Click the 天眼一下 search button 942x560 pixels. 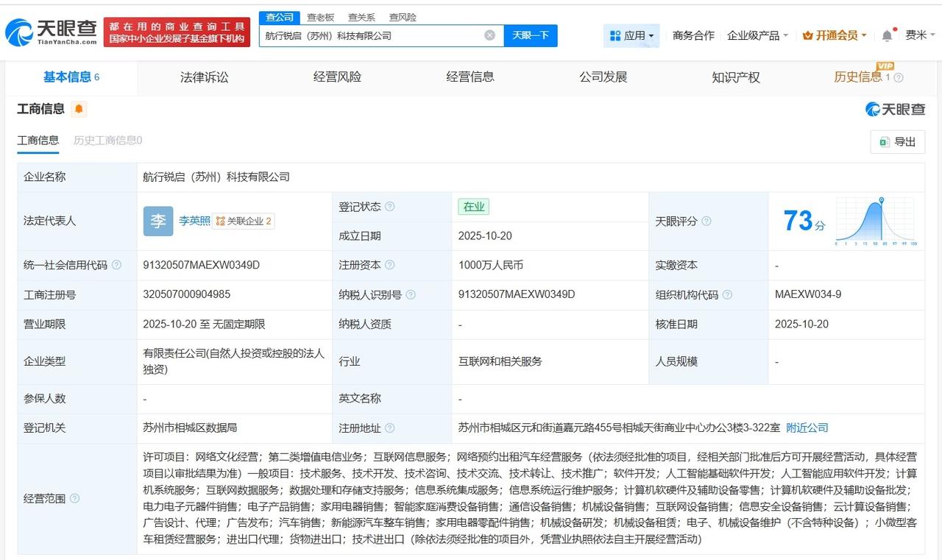(x=531, y=35)
